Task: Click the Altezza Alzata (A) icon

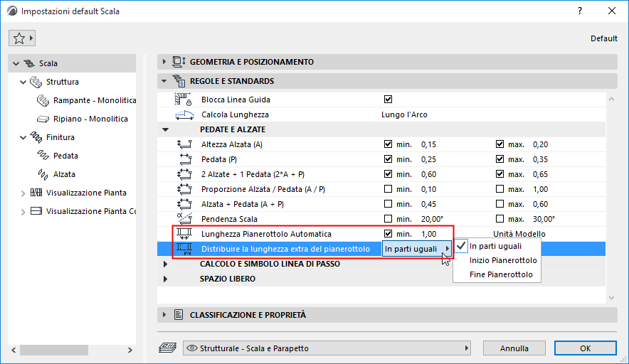Action: (184, 144)
